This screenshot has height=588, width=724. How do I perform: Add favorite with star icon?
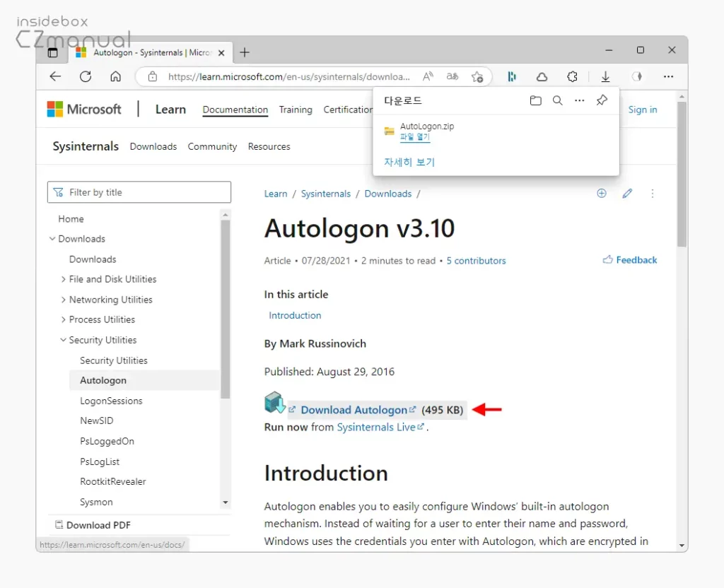pyautogui.click(x=477, y=76)
